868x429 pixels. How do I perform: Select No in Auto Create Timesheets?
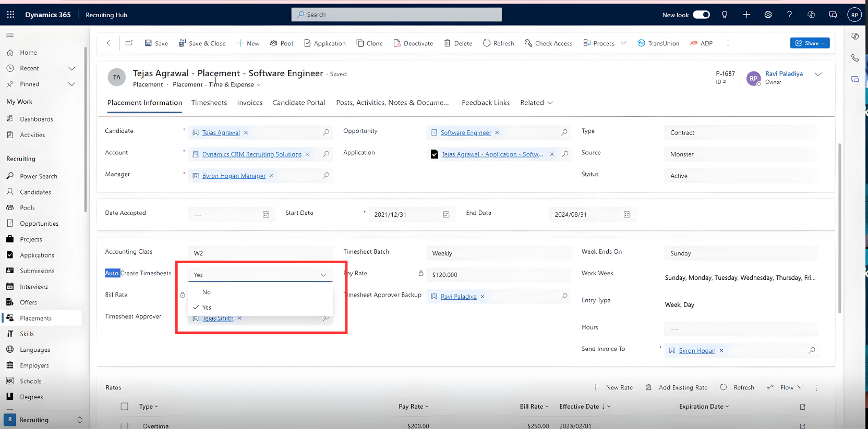coord(260,292)
